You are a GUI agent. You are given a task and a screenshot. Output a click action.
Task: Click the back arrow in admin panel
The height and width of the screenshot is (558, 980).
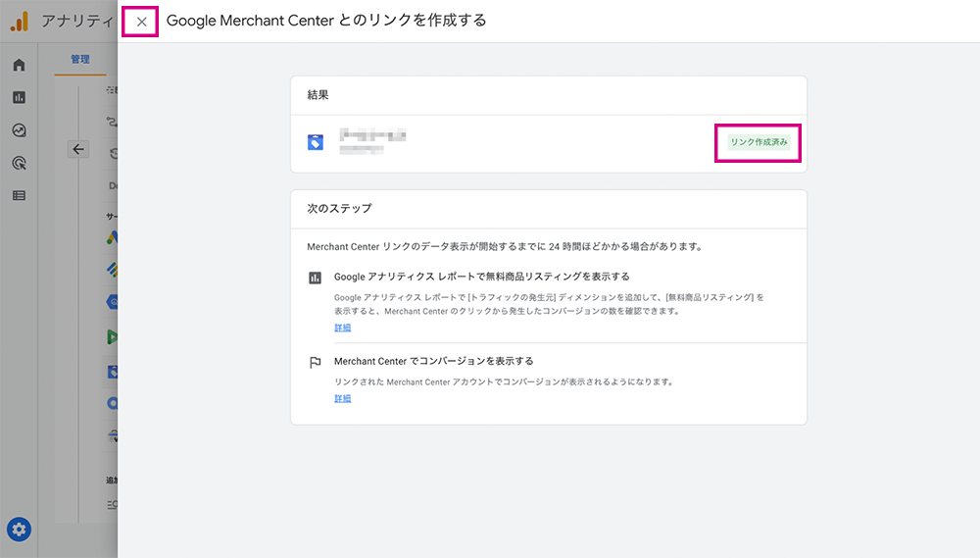tap(78, 149)
